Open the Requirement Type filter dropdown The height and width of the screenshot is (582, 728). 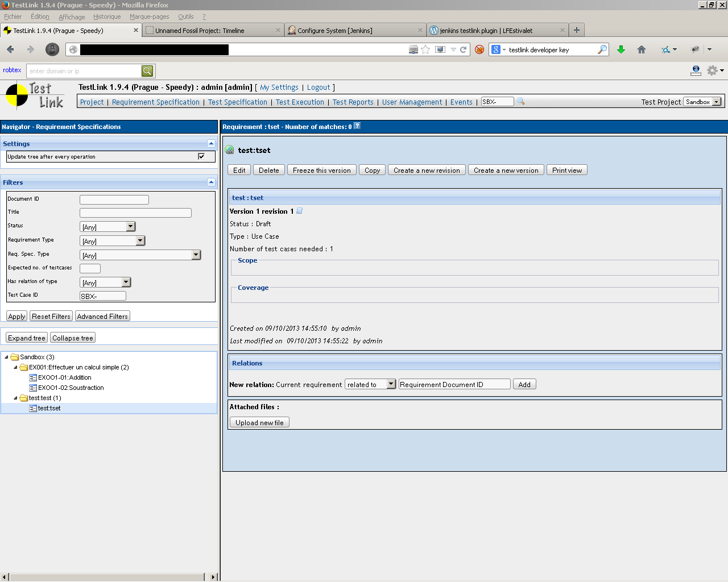[140, 240]
